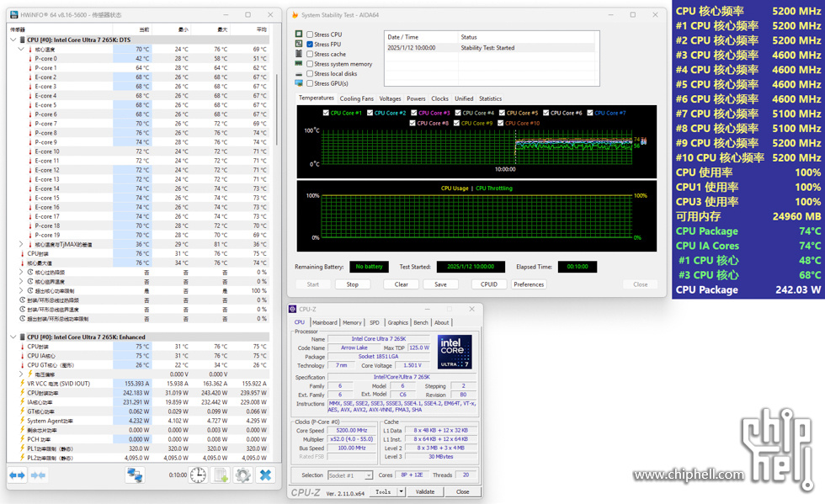
Task: Open the Statistics tab in AIDA64
Action: click(x=490, y=98)
